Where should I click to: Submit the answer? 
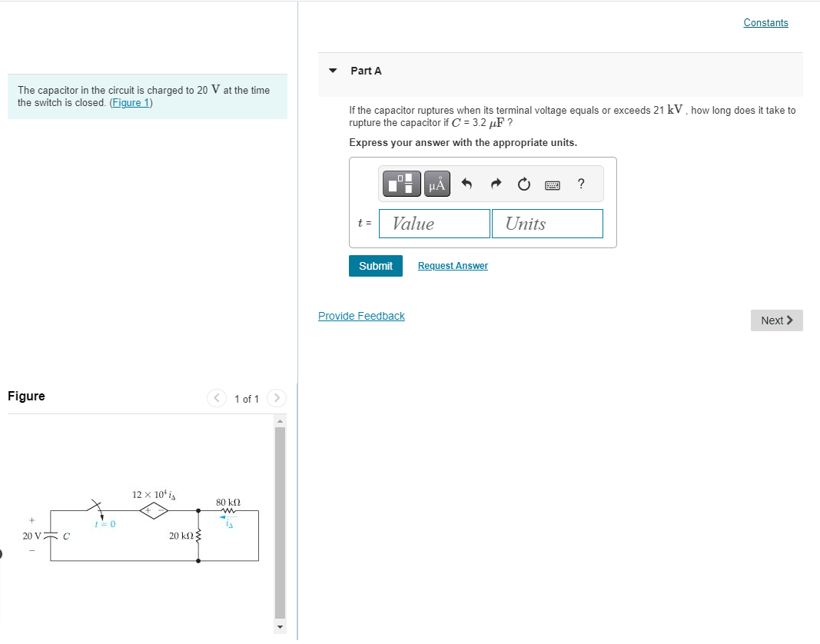pyautogui.click(x=375, y=265)
